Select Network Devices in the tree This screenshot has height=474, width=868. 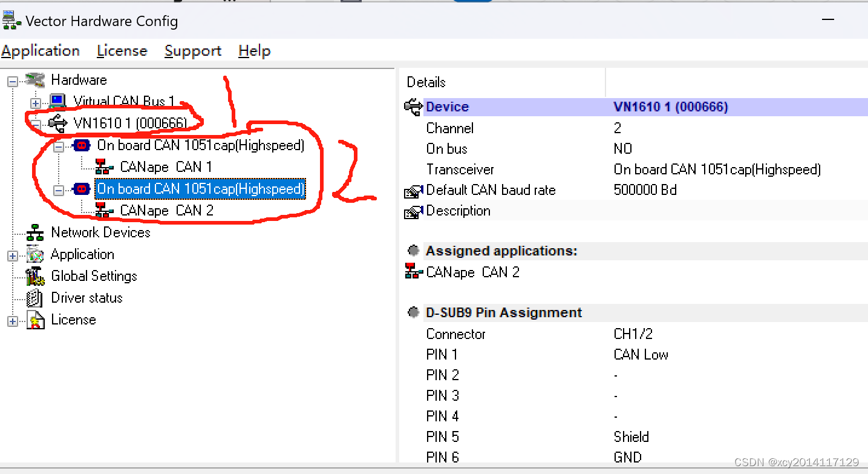[x=100, y=232]
